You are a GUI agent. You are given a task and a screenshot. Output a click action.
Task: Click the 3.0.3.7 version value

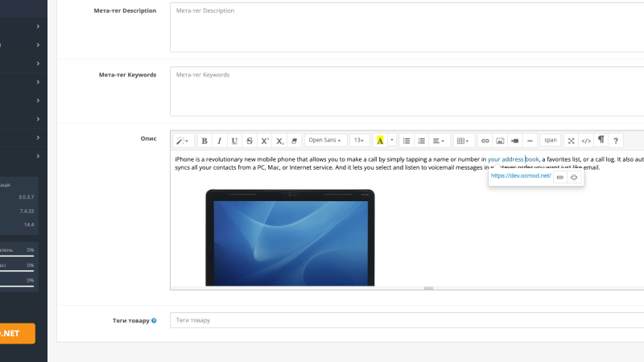point(27,197)
